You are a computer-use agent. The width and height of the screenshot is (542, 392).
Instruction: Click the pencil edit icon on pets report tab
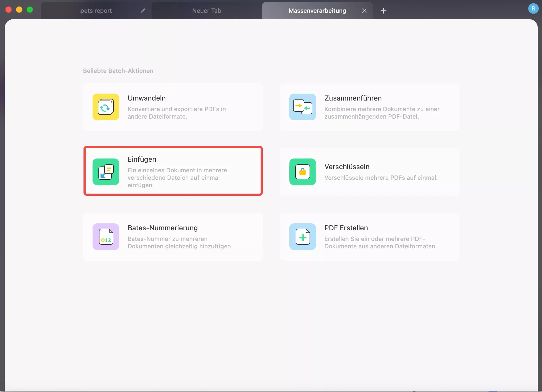143,11
